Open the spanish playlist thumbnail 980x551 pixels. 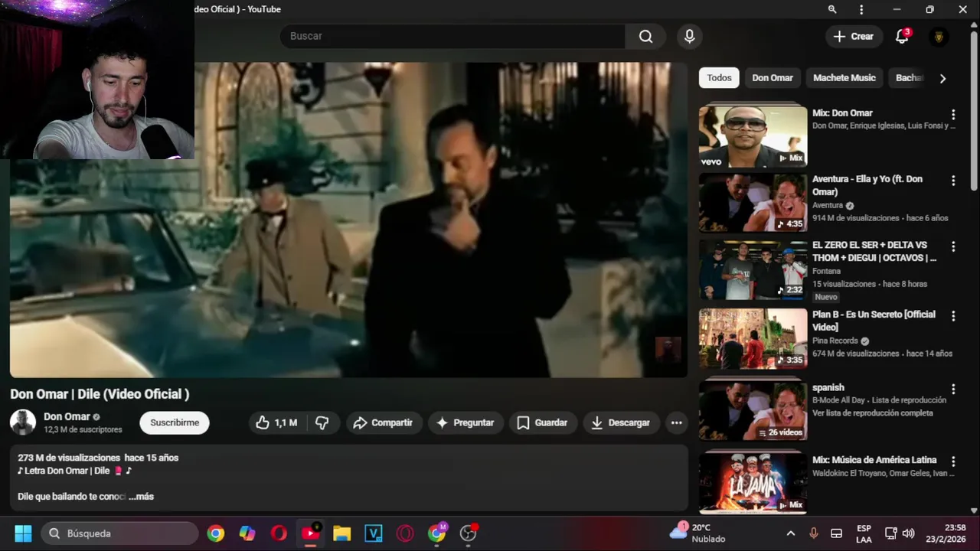753,410
